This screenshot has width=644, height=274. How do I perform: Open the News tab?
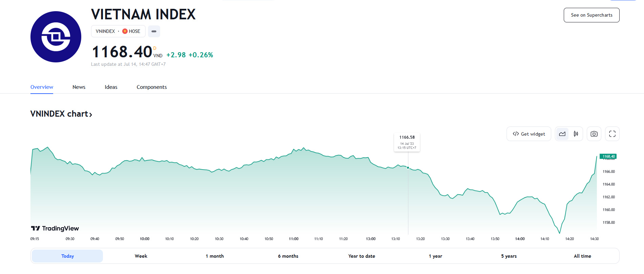pos(79,87)
